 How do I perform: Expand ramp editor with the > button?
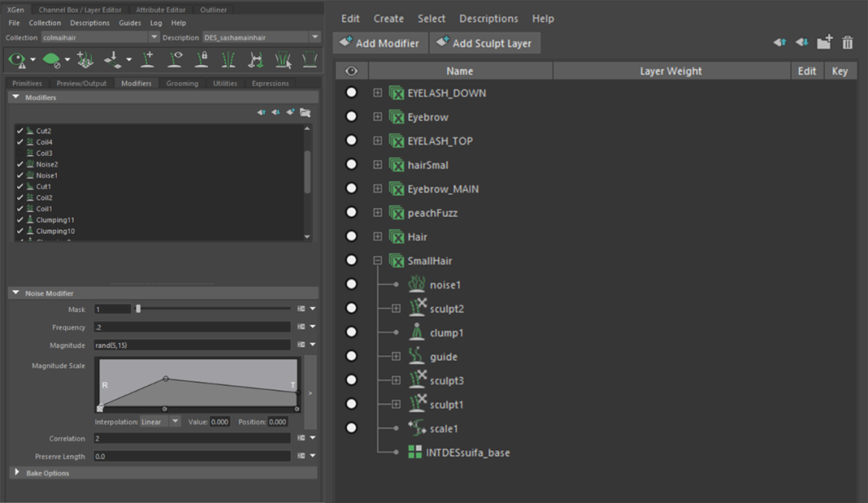(x=310, y=393)
